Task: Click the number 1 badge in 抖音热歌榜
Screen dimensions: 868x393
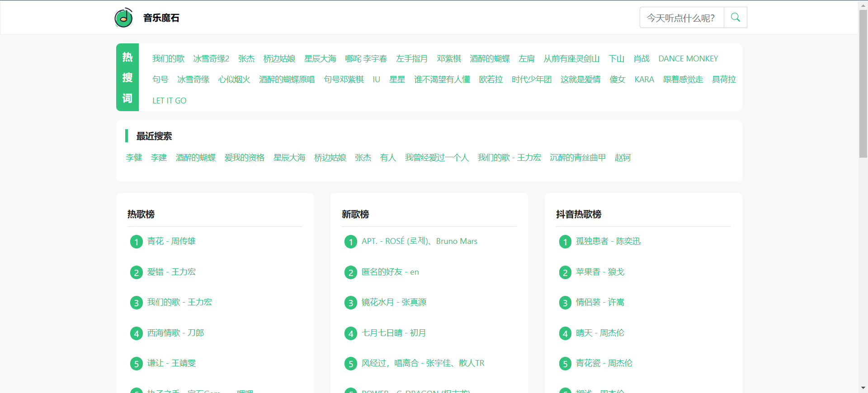Action: coord(565,242)
